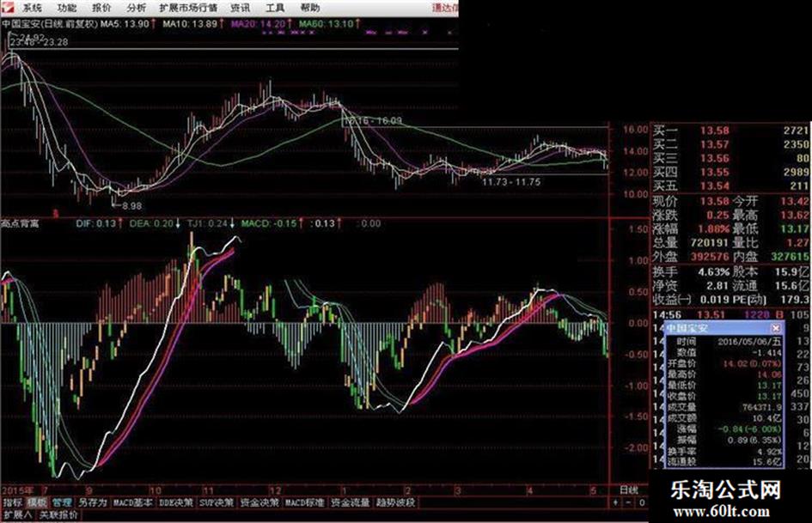The image size is (812, 523).
Task: Select the 关联报价 tab
Action: click(58, 514)
